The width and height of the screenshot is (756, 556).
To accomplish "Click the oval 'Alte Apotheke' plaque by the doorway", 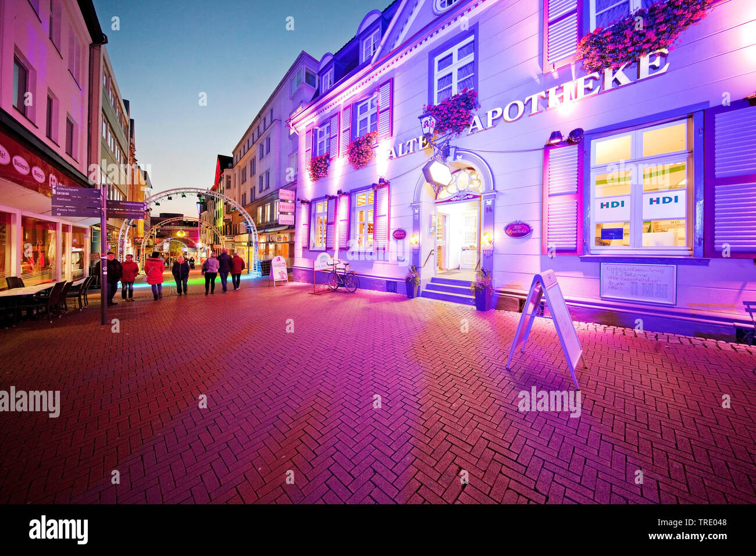I will click(x=517, y=229).
